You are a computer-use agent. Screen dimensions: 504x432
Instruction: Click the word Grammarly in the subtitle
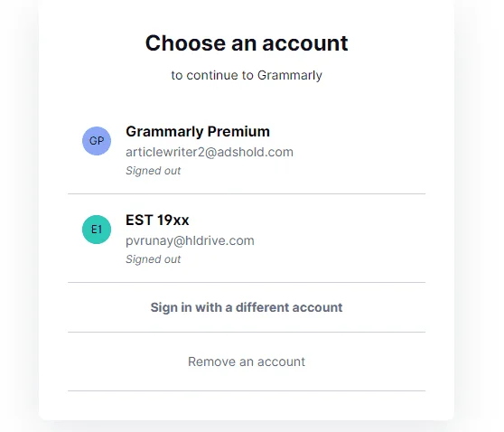point(290,76)
